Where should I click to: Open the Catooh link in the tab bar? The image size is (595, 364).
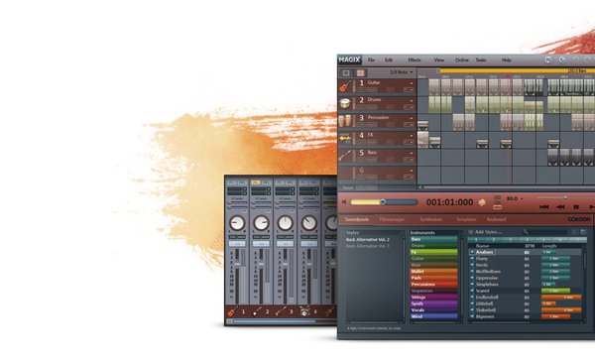tap(579, 219)
